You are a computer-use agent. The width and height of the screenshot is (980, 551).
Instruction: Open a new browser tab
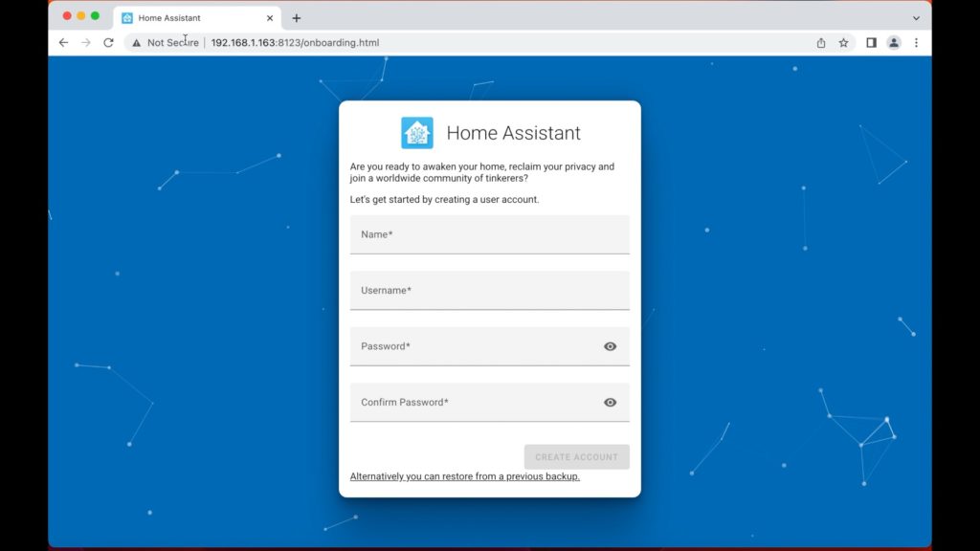297,18
